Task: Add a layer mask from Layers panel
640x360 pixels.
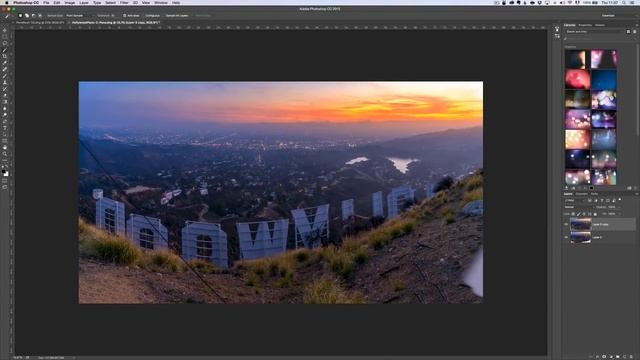Action: [x=604, y=357]
